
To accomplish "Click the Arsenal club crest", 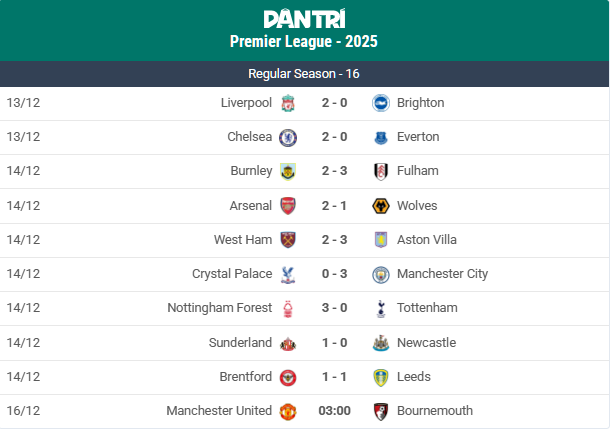I will 288,206.
